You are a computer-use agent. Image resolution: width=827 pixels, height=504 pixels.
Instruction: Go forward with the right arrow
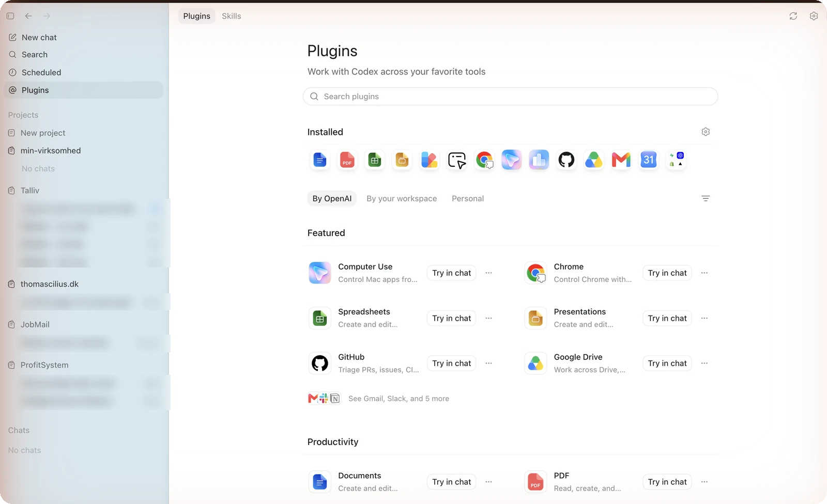pyautogui.click(x=47, y=16)
